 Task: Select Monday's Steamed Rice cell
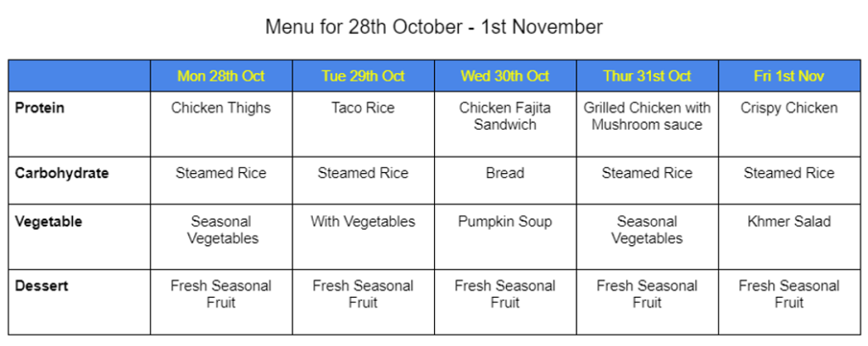tap(221, 173)
